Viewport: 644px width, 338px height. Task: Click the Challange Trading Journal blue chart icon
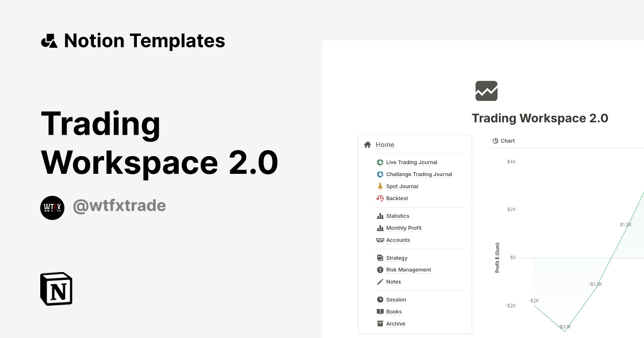pyautogui.click(x=380, y=174)
